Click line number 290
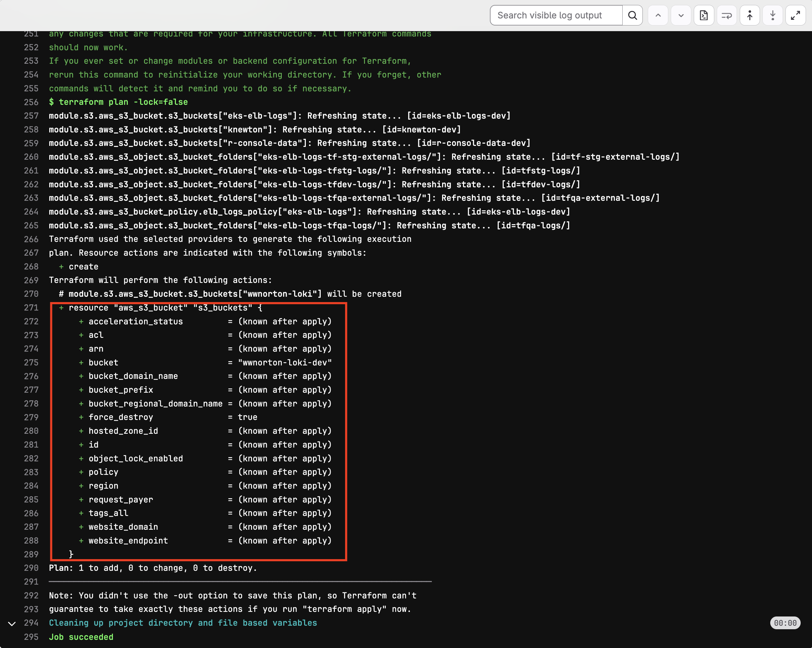 click(31, 568)
